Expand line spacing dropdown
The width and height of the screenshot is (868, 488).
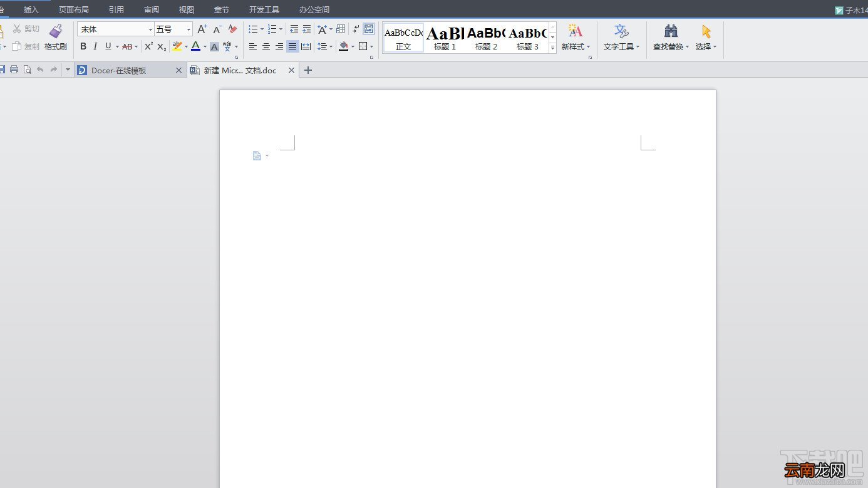[331, 46]
